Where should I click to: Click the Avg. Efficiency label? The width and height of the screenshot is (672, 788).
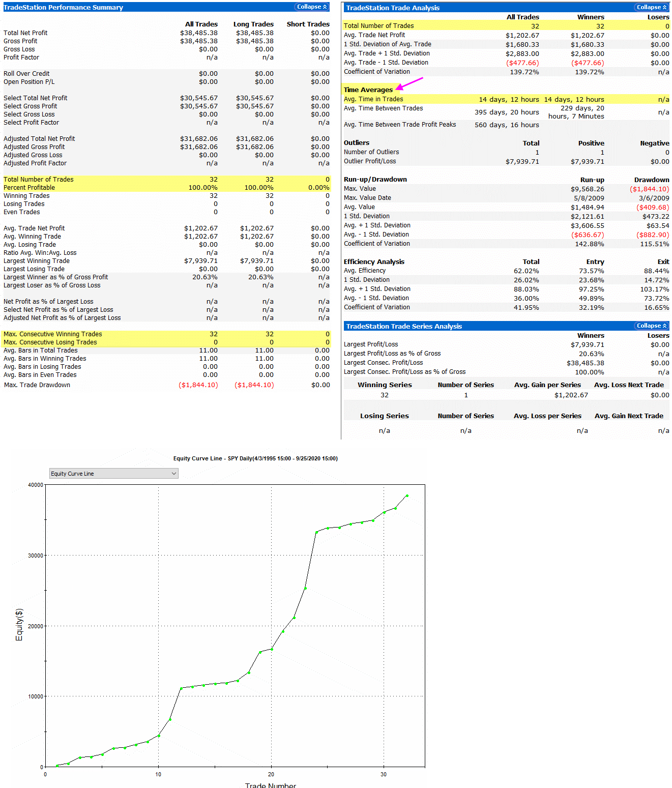[x=365, y=271]
